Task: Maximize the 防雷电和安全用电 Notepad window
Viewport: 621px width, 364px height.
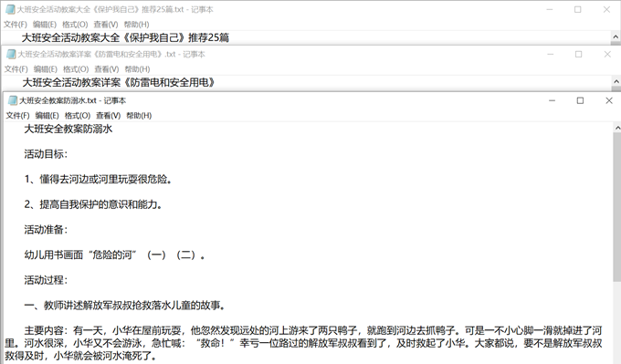Action: click(579, 54)
